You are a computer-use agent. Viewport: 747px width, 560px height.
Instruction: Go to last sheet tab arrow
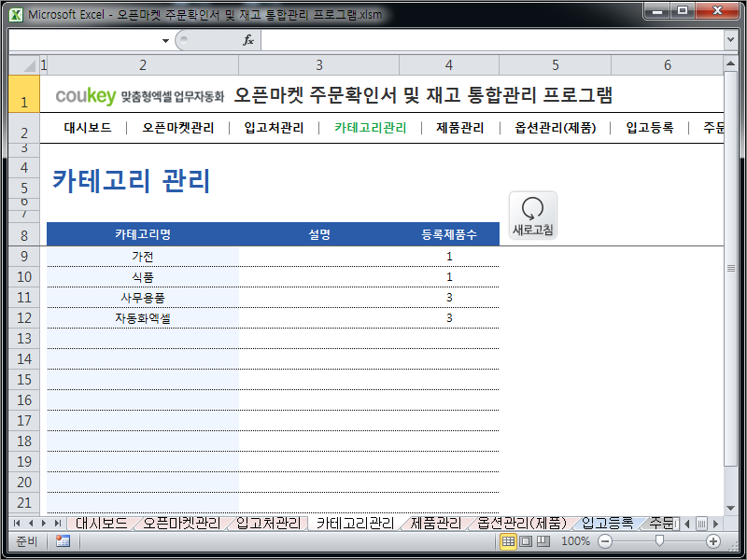coord(58,523)
